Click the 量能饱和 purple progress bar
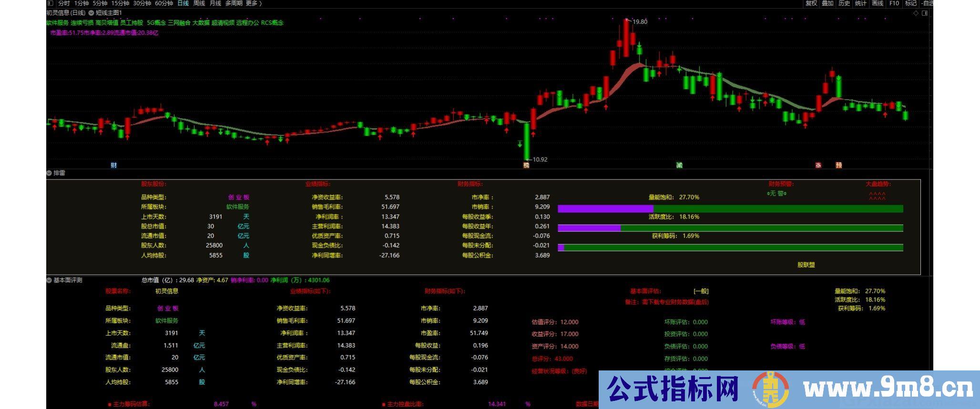Viewport: 980px width, 409px height. click(x=605, y=209)
